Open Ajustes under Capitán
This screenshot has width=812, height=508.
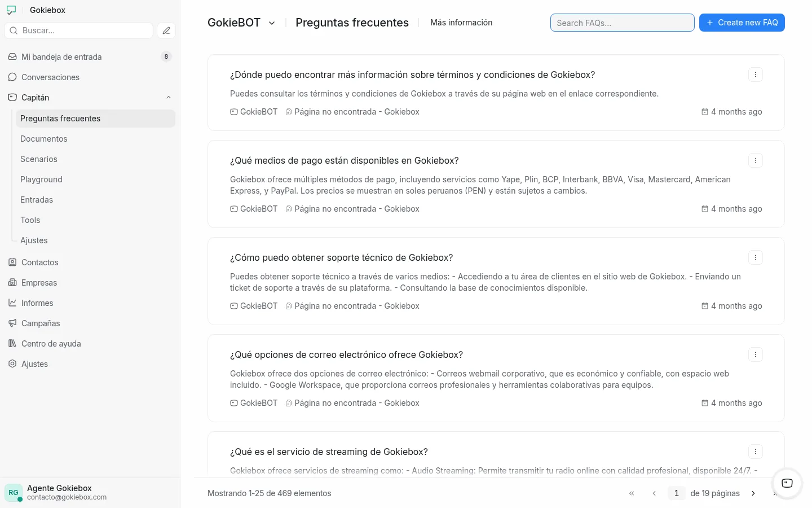[x=96, y=240]
